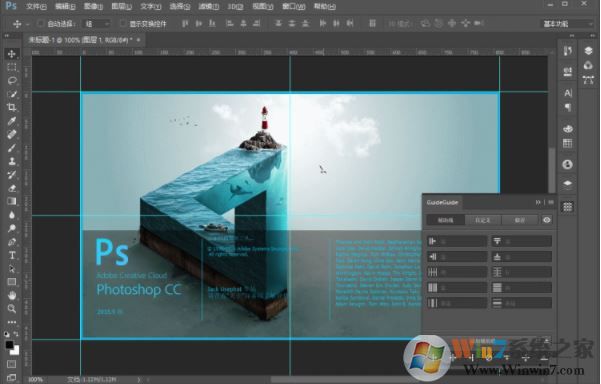Open the Paragraph panel icon
The image size is (601, 384).
click(x=568, y=107)
